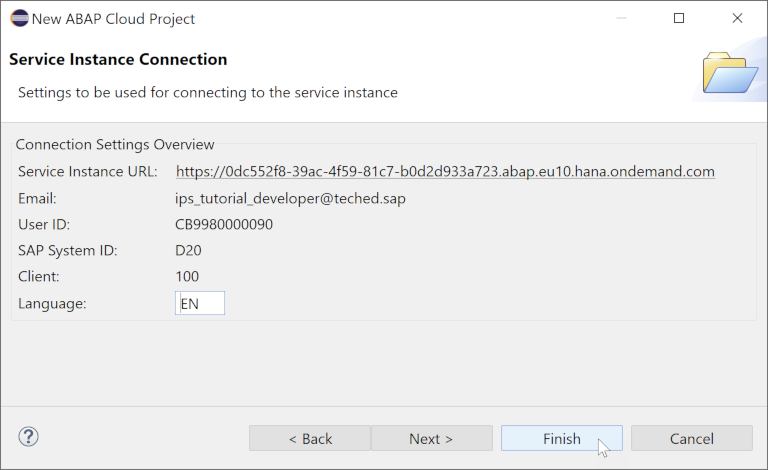Viewport: 768px width, 470px height.
Task: Click the Client: label
Action: (x=39, y=276)
